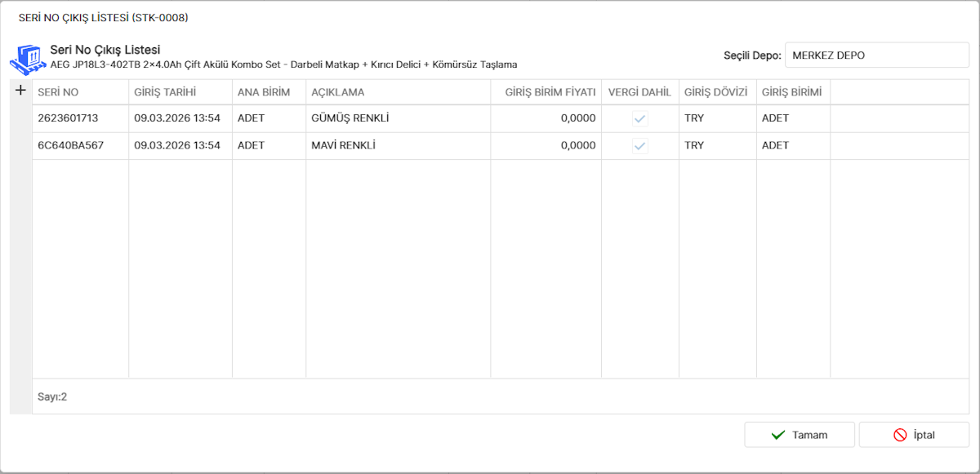Screen dimensions: 980x474
Task: Click the red cancel icon on İptal
Action: click(900, 435)
